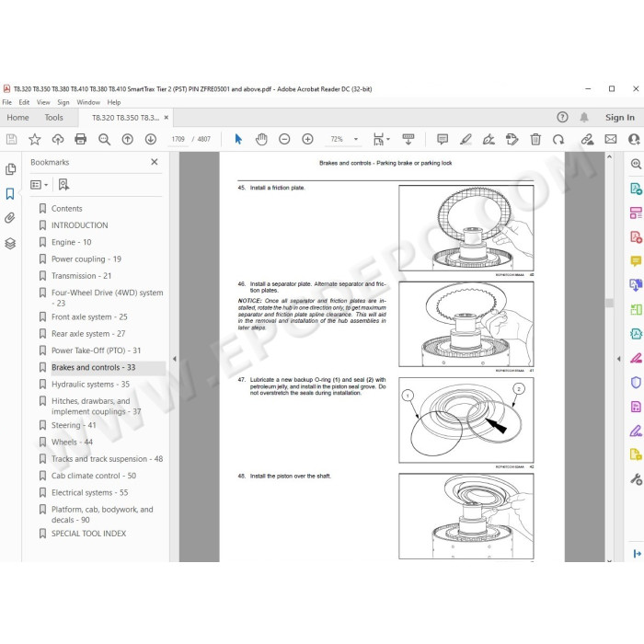Activate the hand pan tool

(261, 139)
